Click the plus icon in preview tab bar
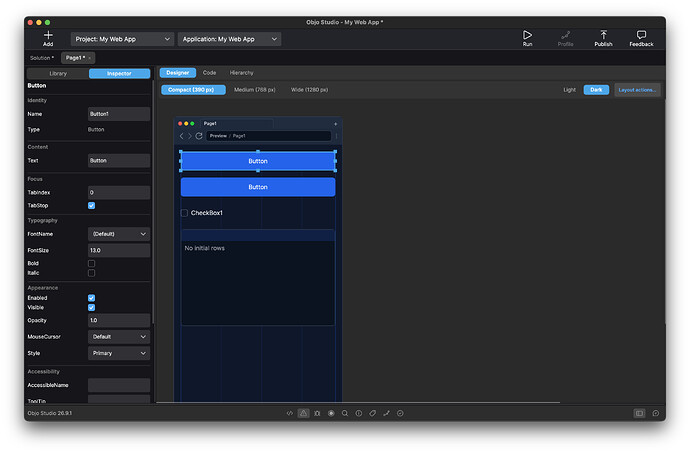 (335, 124)
